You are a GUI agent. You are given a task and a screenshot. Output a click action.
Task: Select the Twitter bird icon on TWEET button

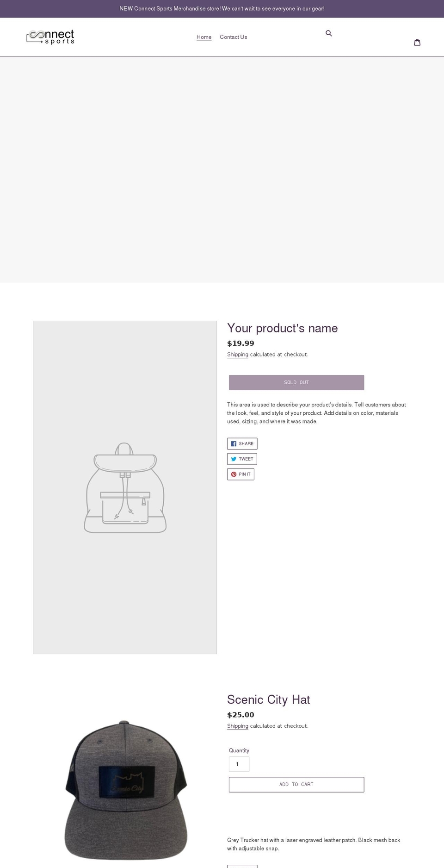234,459
